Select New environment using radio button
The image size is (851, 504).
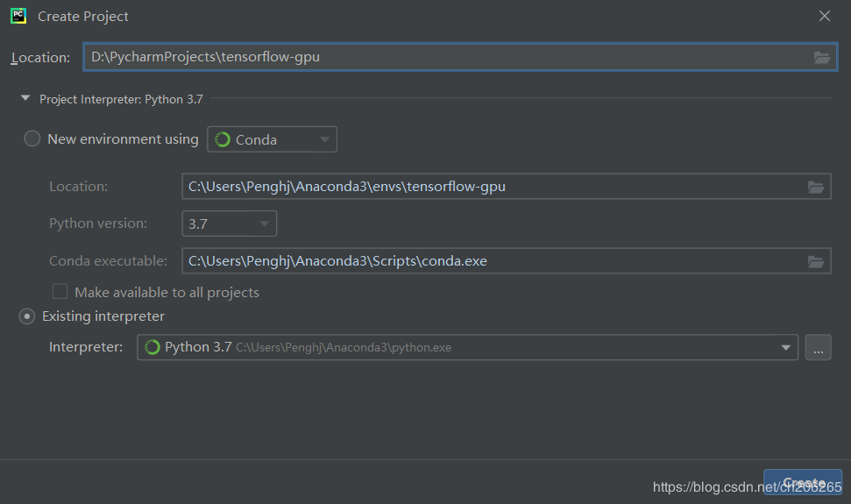[32, 138]
